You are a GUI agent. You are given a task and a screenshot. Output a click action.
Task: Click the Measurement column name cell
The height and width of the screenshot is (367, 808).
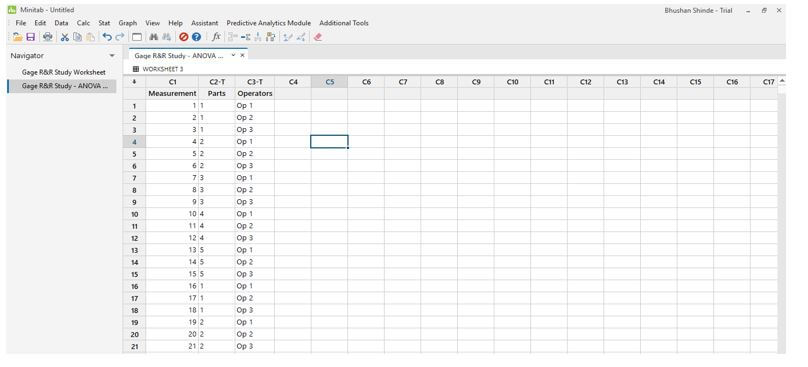(x=172, y=94)
